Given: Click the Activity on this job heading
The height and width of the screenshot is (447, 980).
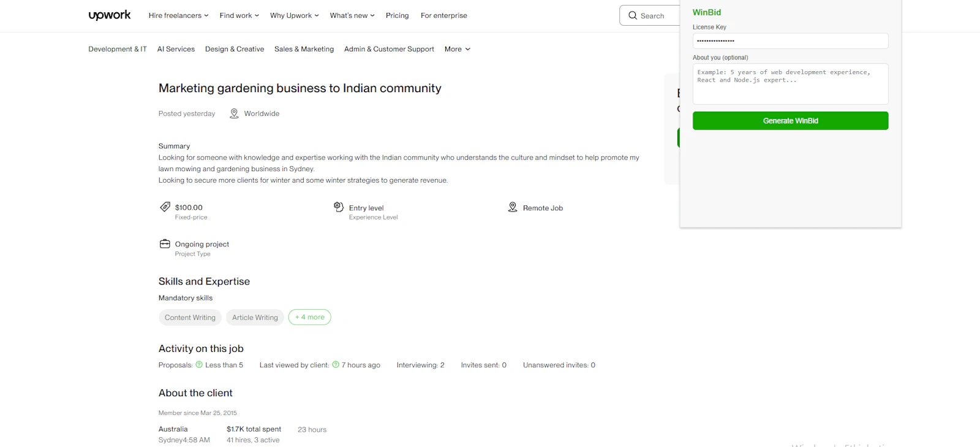Looking at the screenshot, I should [x=201, y=348].
